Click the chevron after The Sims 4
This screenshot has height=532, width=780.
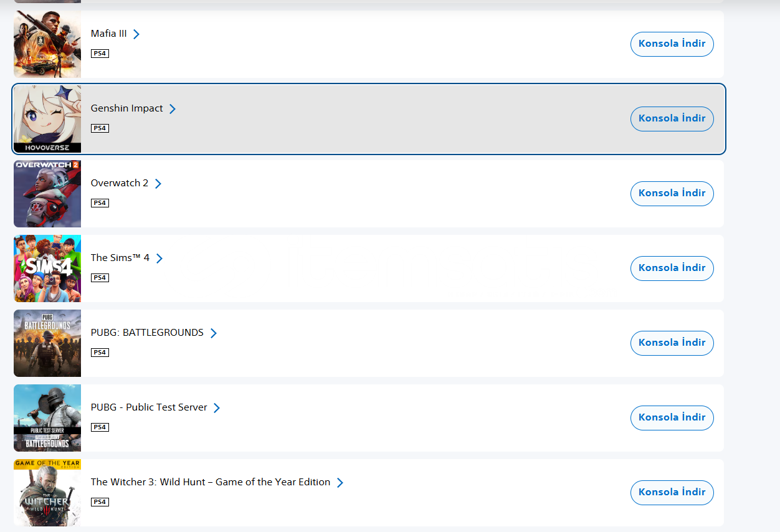click(x=159, y=258)
